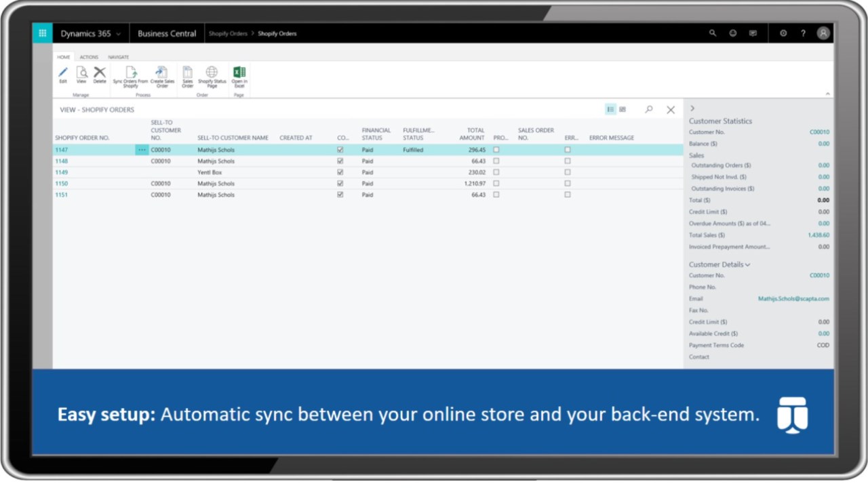Click the Balance ($) value in statistics
This screenshot has width=868, height=488.
[x=824, y=144]
